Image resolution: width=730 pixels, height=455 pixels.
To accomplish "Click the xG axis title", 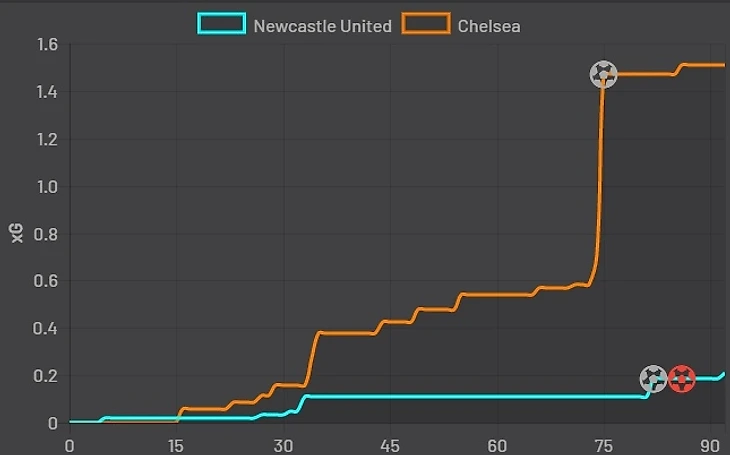I will pos(17,233).
